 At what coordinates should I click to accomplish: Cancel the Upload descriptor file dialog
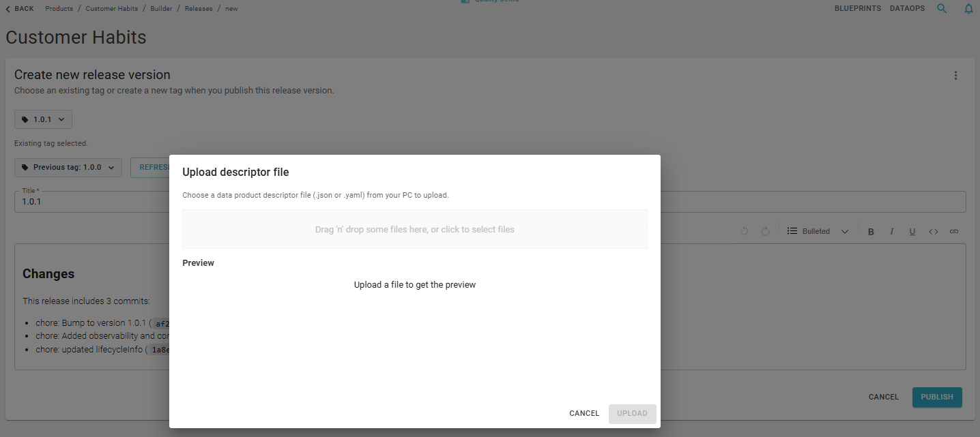(x=583, y=413)
